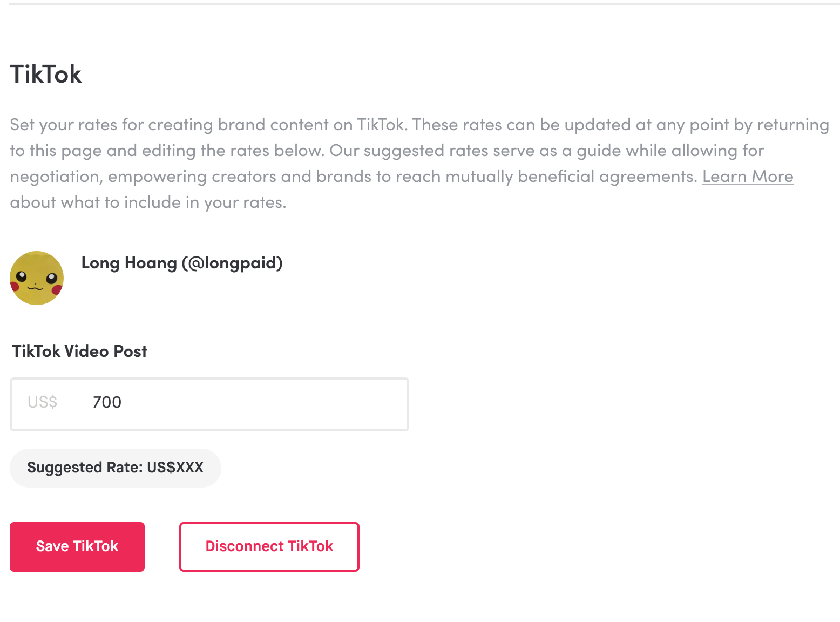Click the TikTok page heading
The width and height of the screenshot is (840, 622).
[46, 74]
